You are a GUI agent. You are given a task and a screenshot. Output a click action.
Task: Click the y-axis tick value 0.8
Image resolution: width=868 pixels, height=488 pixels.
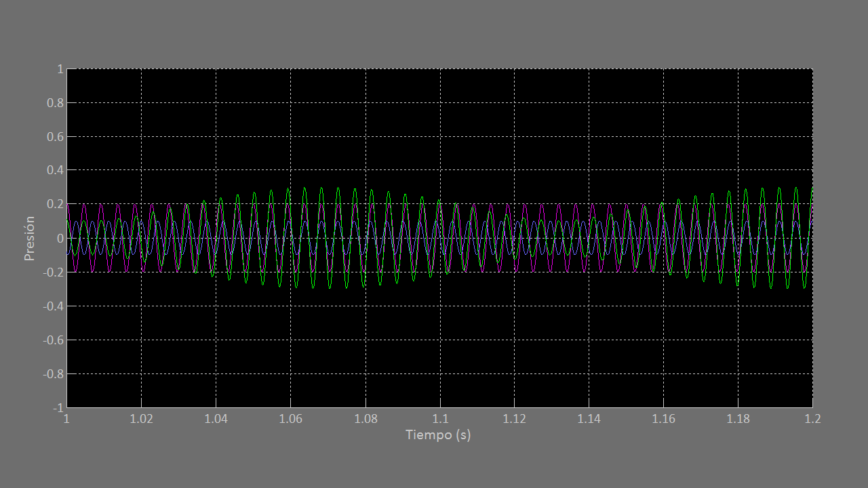click(x=56, y=103)
